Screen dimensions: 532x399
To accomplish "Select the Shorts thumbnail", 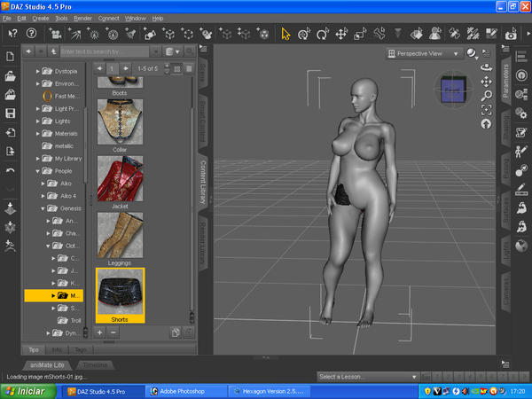I will click(120, 295).
